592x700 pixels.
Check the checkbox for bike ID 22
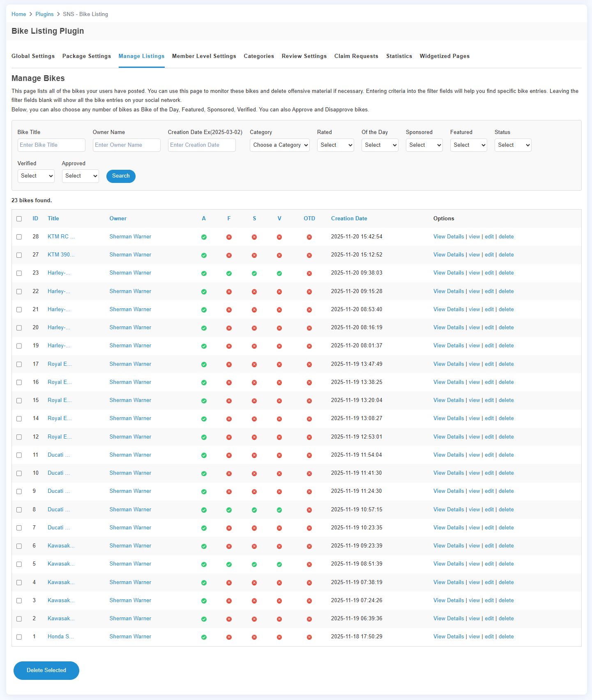point(19,291)
